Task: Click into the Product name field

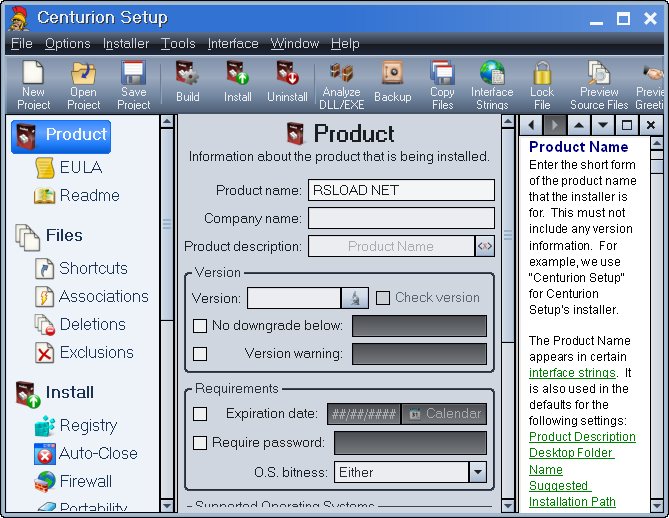Action: 401,190
